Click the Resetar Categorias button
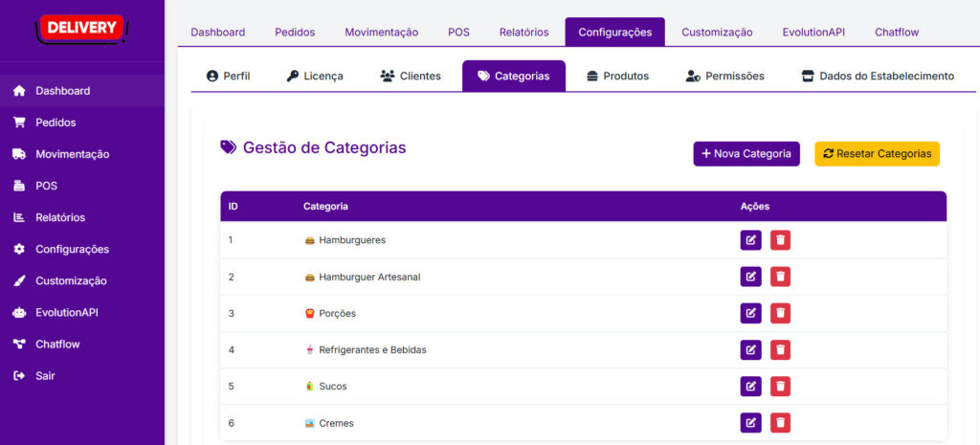 tap(877, 154)
